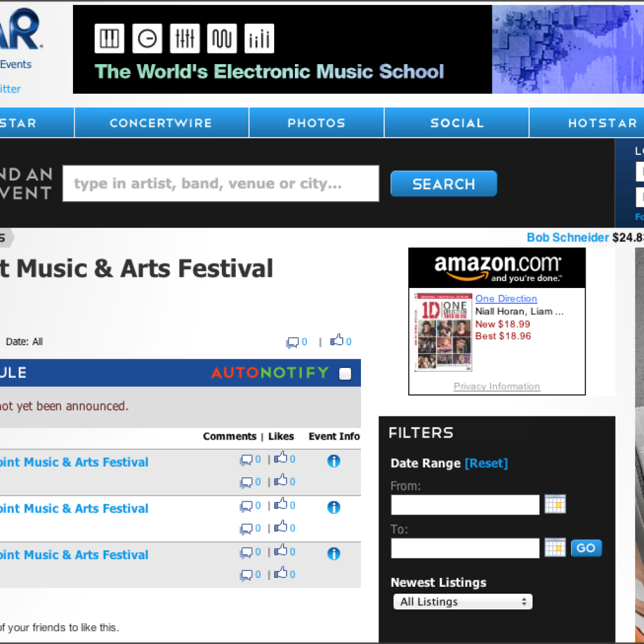Click into the artist search text field

[221, 184]
